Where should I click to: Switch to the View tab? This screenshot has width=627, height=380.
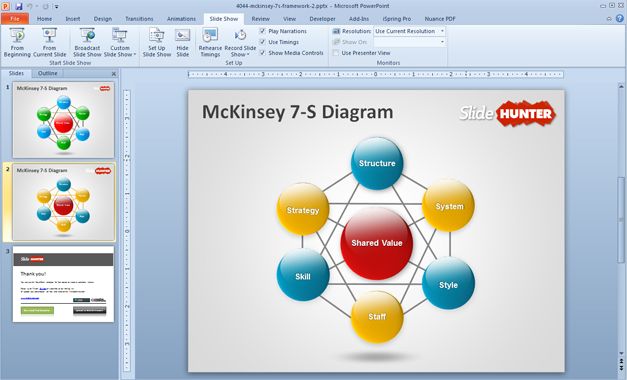click(x=290, y=19)
